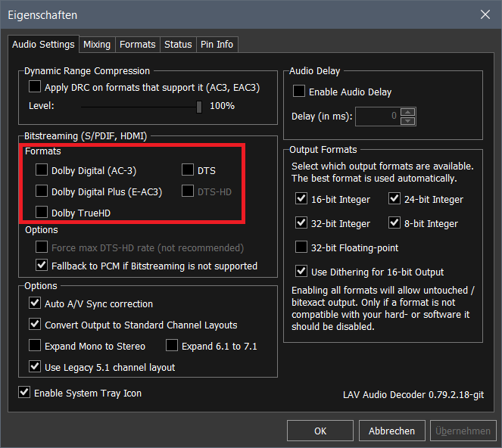Uncheck 32-bit Integer output format
502x448 pixels.
(301, 222)
